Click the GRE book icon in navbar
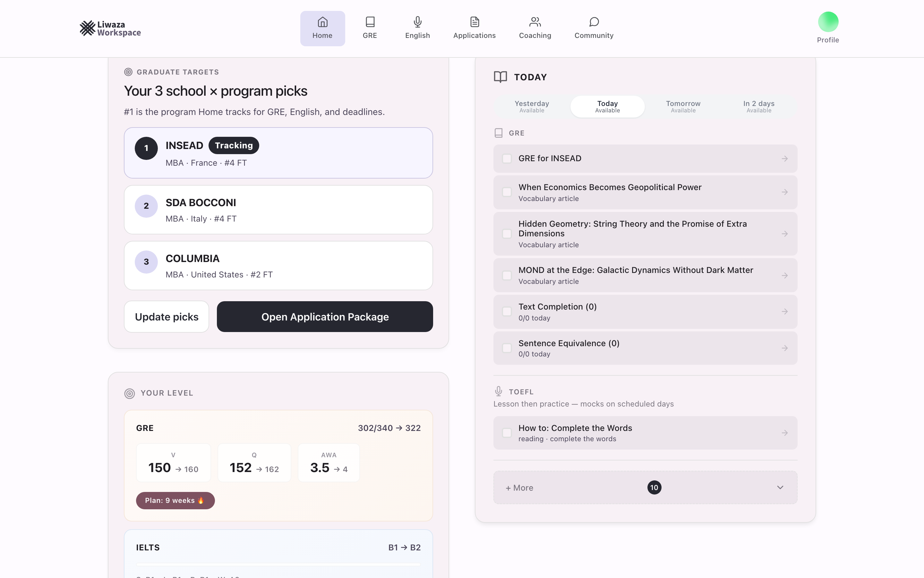The width and height of the screenshot is (924, 578). coord(370,22)
